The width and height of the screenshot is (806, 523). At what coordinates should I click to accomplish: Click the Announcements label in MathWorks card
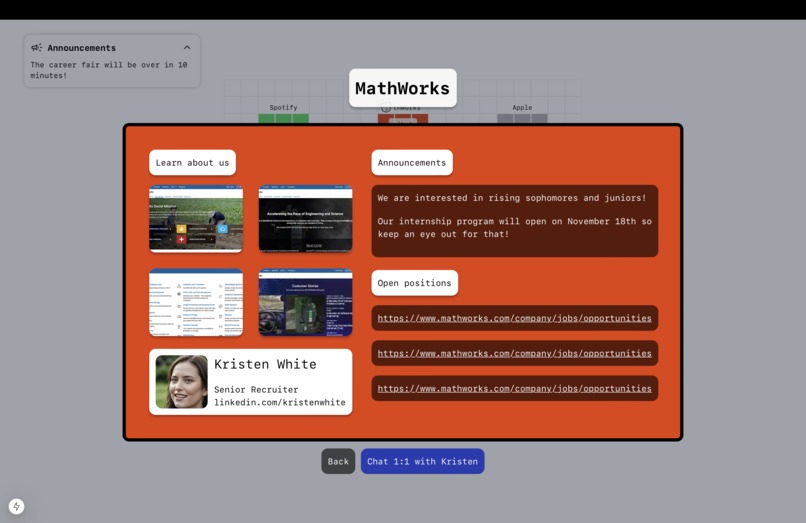tap(412, 163)
